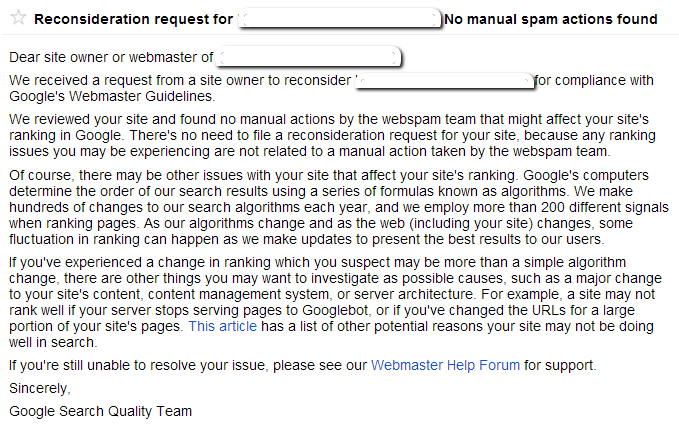
Task: Click the "Google Search Quality Team" signature
Action: [x=100, y=411]
